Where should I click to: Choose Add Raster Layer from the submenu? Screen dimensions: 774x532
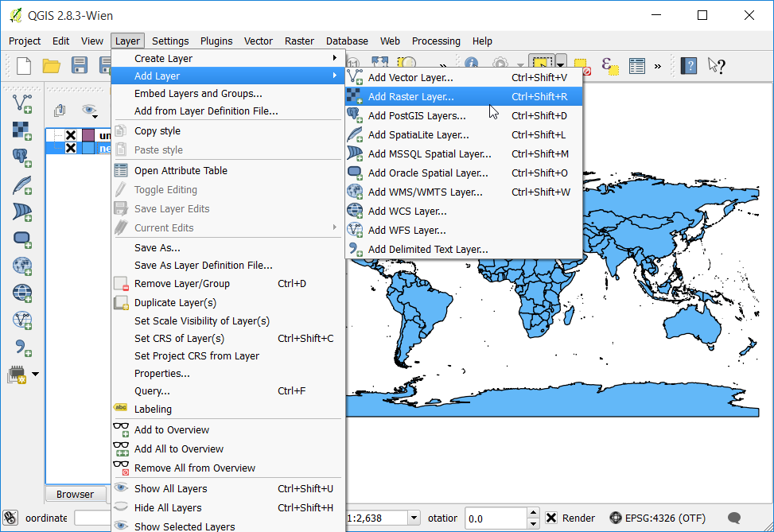coord(464,97)
